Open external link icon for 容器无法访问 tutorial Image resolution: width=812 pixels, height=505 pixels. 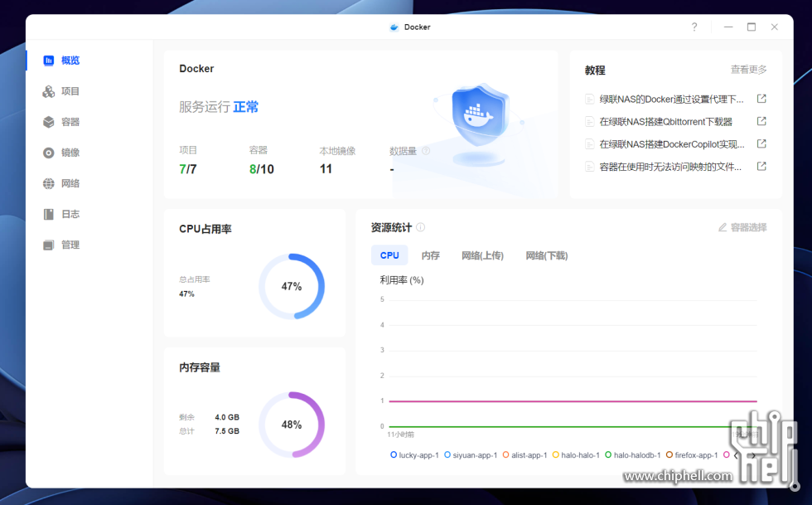pyautogui.click(x=761, y=167)
